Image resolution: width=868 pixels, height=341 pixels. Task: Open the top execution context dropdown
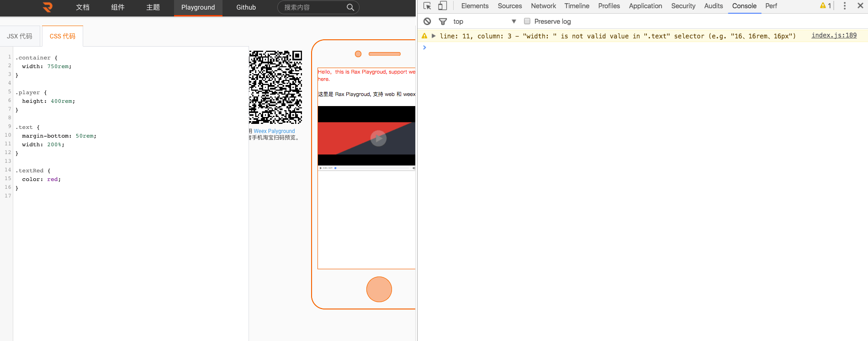[484, 21]
